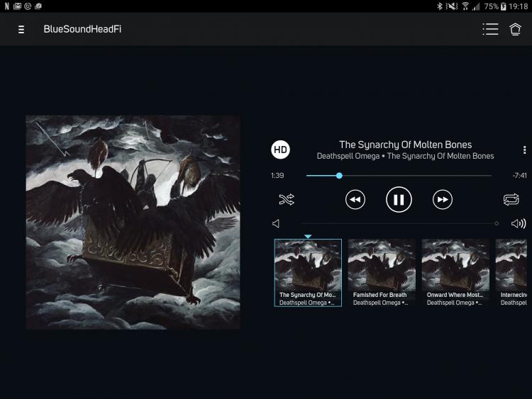Click the low volume speaker icon
Image resolution: width=532 pixels, height=399 pixels.
click(x=276, y=224)
